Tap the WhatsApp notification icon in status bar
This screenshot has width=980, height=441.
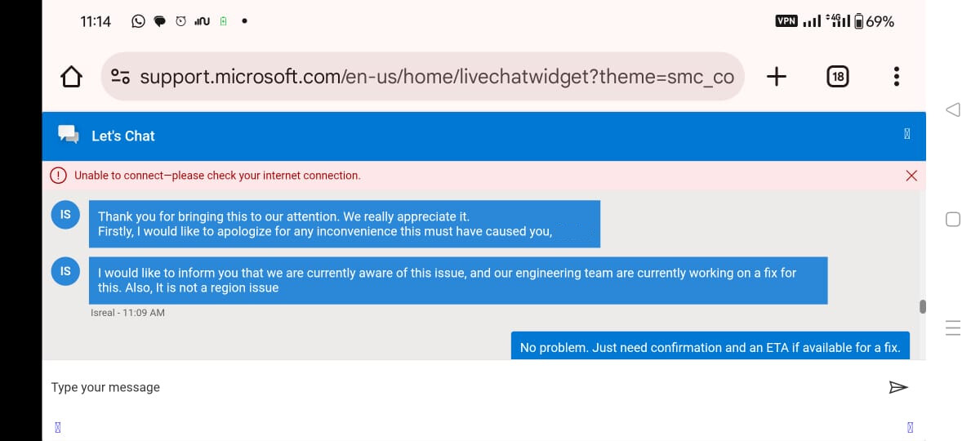[138, 22]
